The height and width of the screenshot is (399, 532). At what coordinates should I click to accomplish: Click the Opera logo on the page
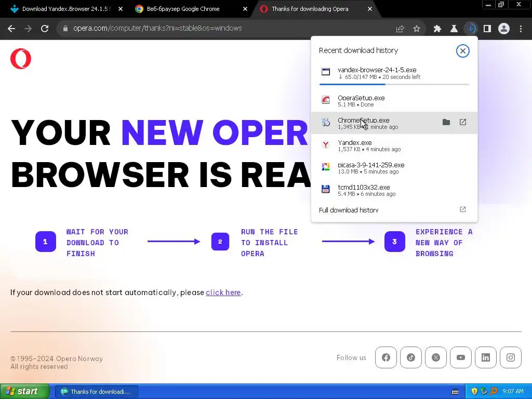21,59
